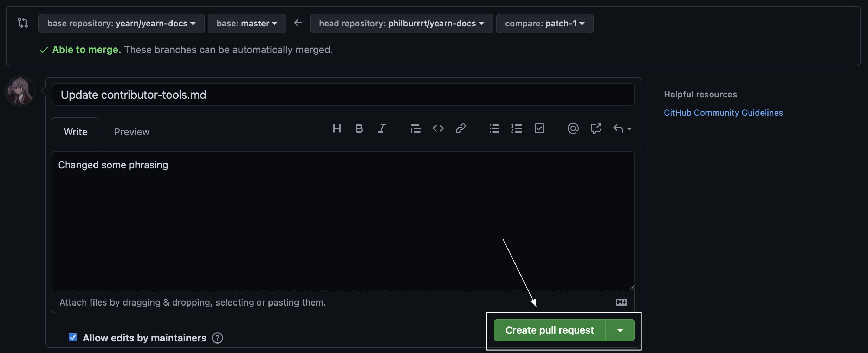Insert a quote block
Viewport: 868px width, 353px height.
tap(415, 129)
